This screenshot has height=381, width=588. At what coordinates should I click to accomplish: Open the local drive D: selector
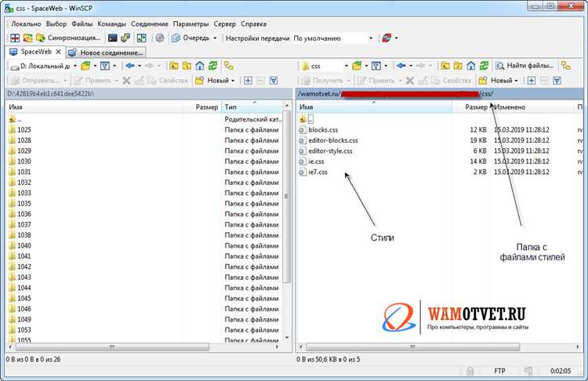[43, 66]
